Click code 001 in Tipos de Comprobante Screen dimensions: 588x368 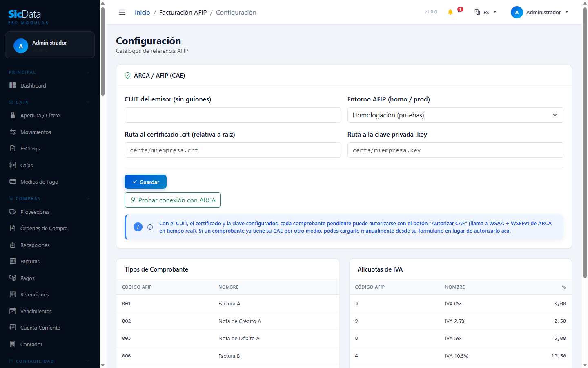127,303
